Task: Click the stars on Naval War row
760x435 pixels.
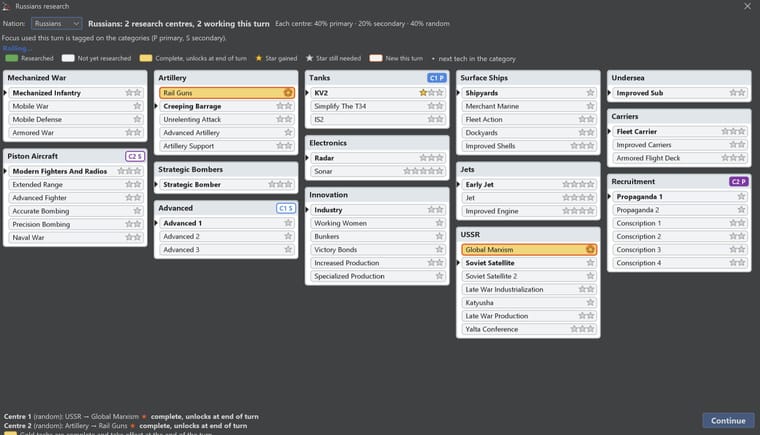Action: (x=133, y=238)
